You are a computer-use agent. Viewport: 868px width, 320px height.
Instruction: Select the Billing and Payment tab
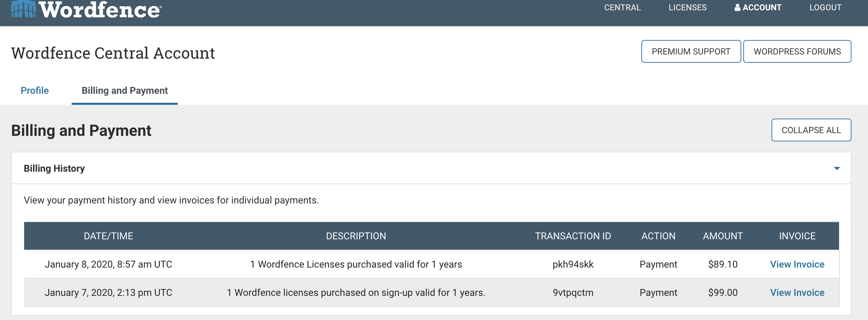125,90
